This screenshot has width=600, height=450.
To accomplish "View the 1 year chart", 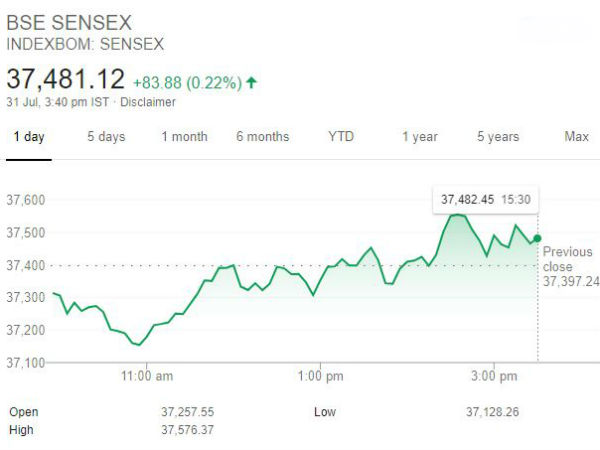I will [420, 136].
